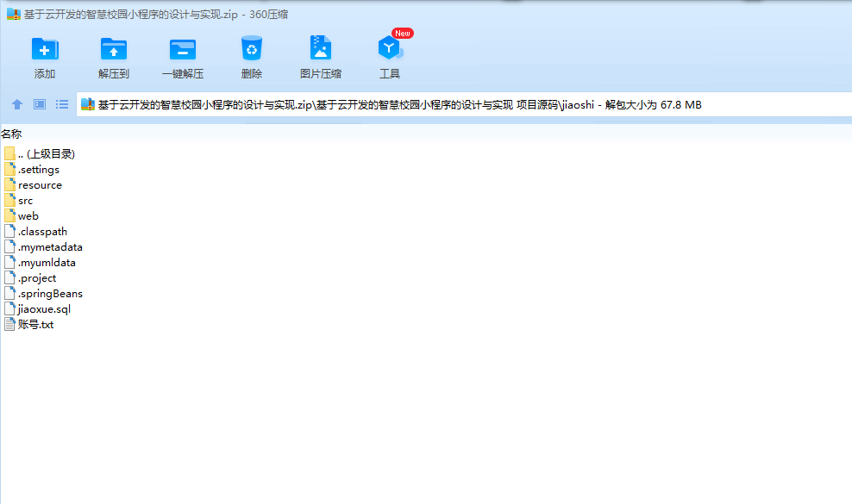The image size is (852, 504).
Task: Click the folder icon beside resource
Action: [9, 185]
